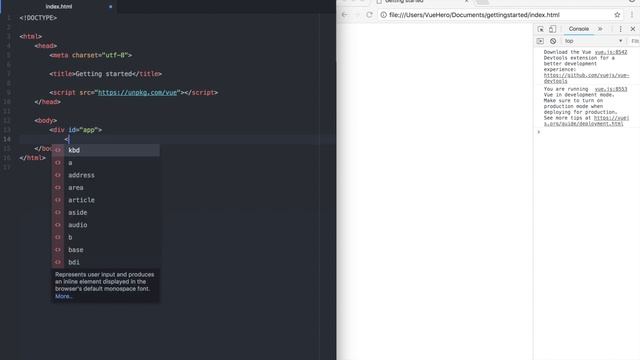Click the DOCTYPE line in editor

pyautogui.click(x=38, y=18)
